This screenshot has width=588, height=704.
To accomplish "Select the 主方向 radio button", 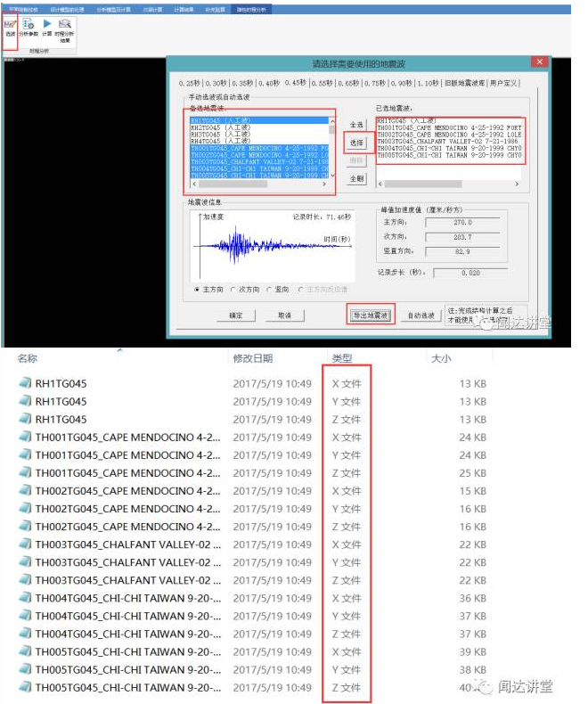I will click(x=197, y=290).
